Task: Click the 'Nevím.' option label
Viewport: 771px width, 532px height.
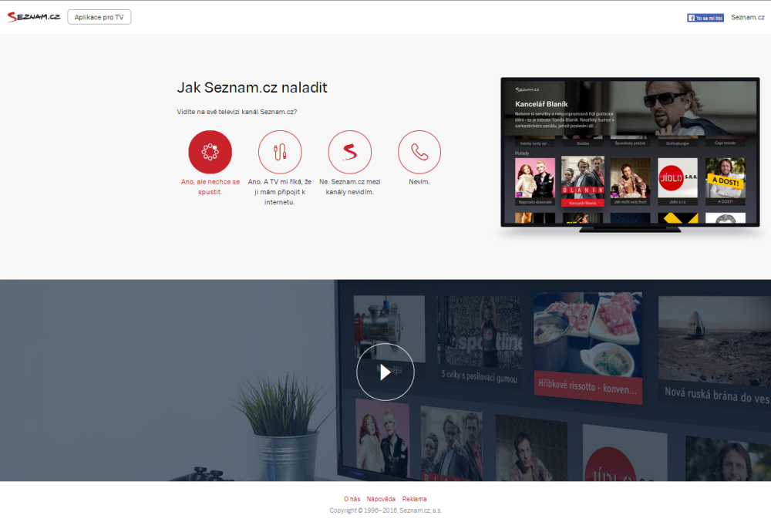Action: (419, 182)
